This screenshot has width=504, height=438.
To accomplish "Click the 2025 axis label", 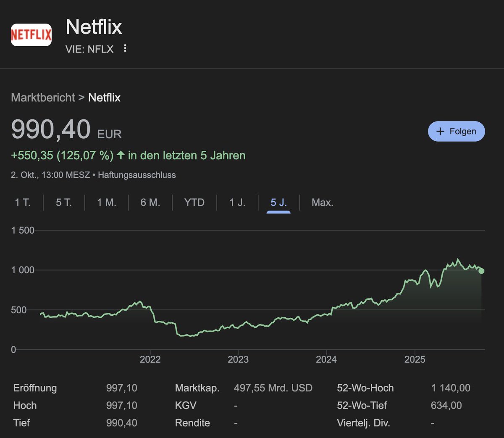I will (x=415, y=359).
